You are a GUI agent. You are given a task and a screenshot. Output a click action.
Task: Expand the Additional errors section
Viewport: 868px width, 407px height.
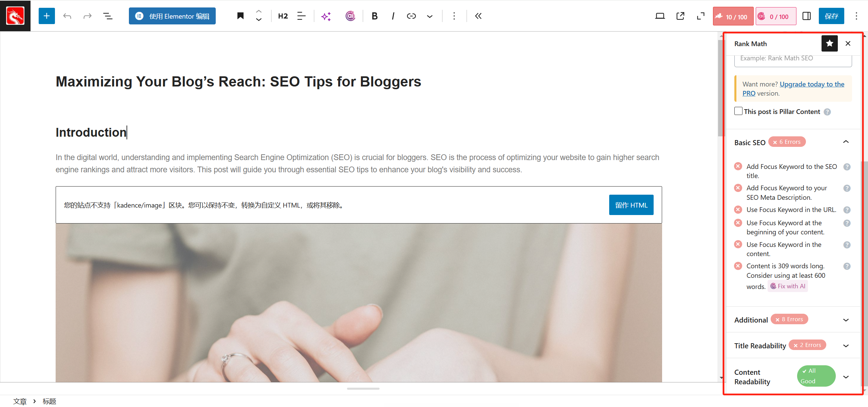tap(846, 319)
